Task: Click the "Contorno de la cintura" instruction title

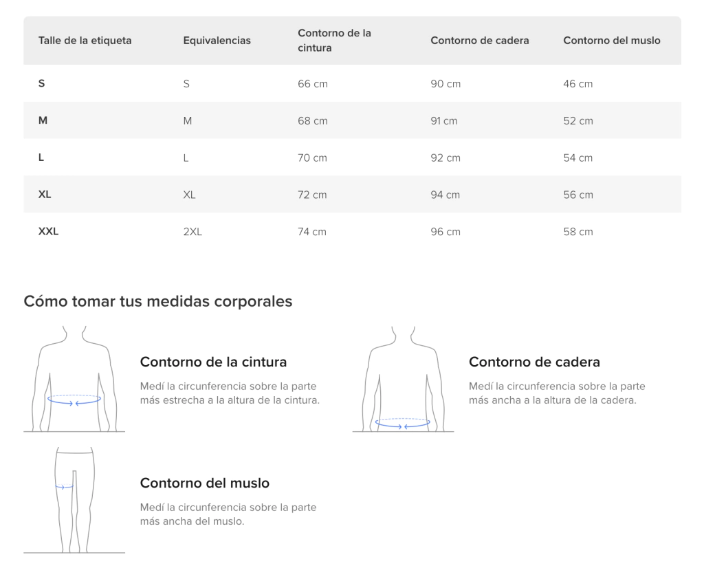Action: [213, 362]
